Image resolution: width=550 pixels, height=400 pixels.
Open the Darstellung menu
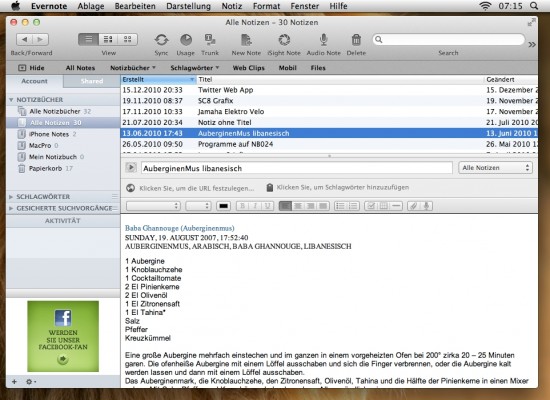(188, 6)
